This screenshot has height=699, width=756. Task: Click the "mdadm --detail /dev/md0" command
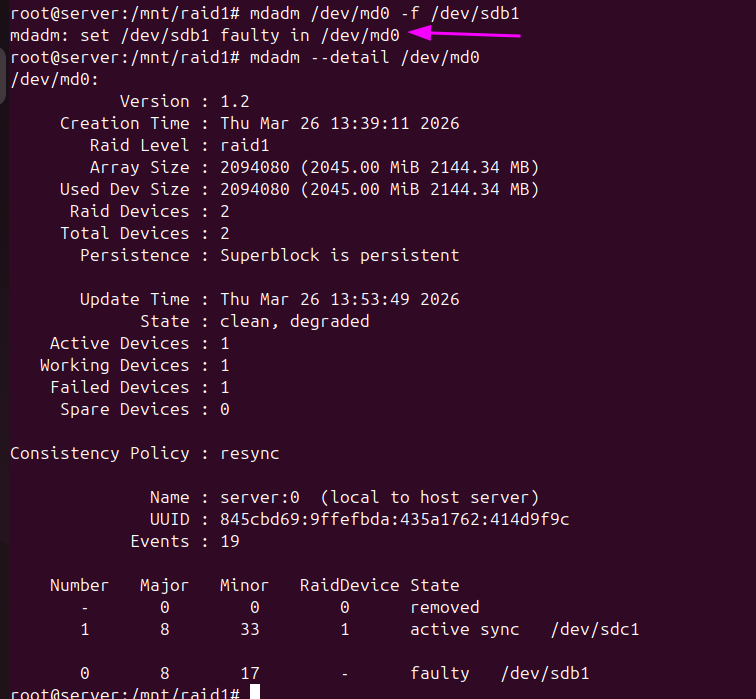tap(365, 57)
